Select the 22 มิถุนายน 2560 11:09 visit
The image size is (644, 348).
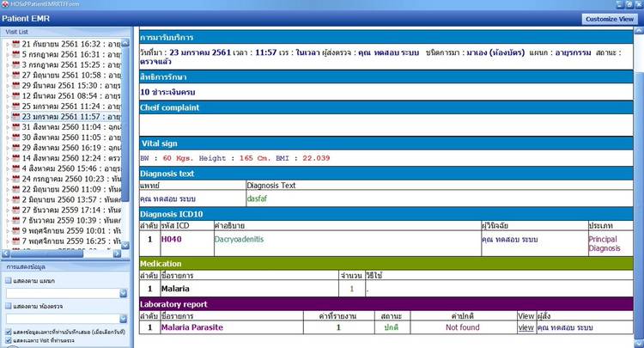[x=73, y=189]
